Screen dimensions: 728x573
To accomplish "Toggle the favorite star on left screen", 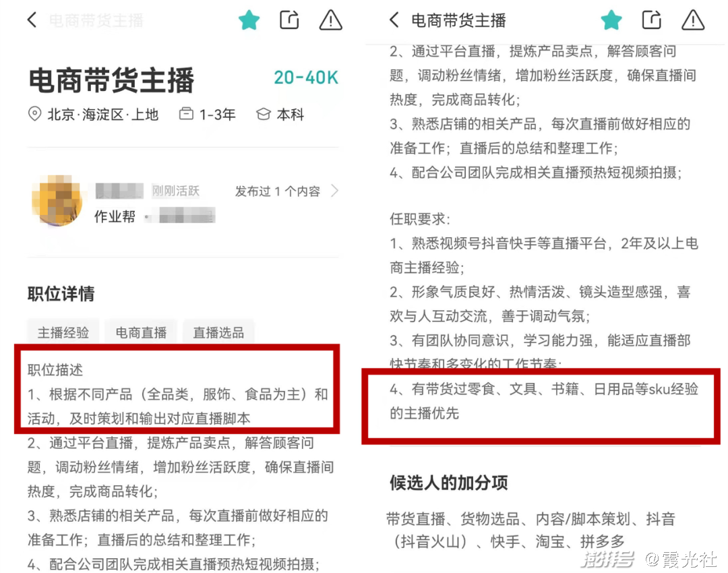I will tap(249, 20).
